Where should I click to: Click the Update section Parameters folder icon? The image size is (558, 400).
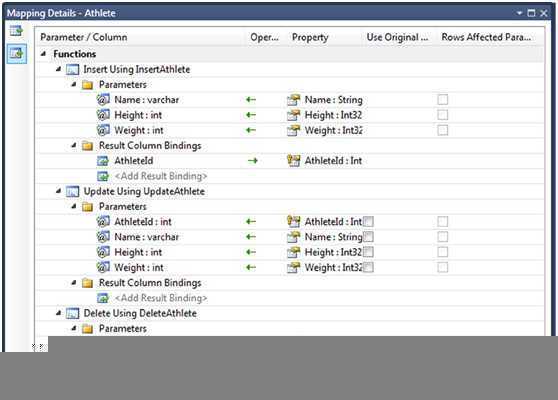click(x=88, y=207)
